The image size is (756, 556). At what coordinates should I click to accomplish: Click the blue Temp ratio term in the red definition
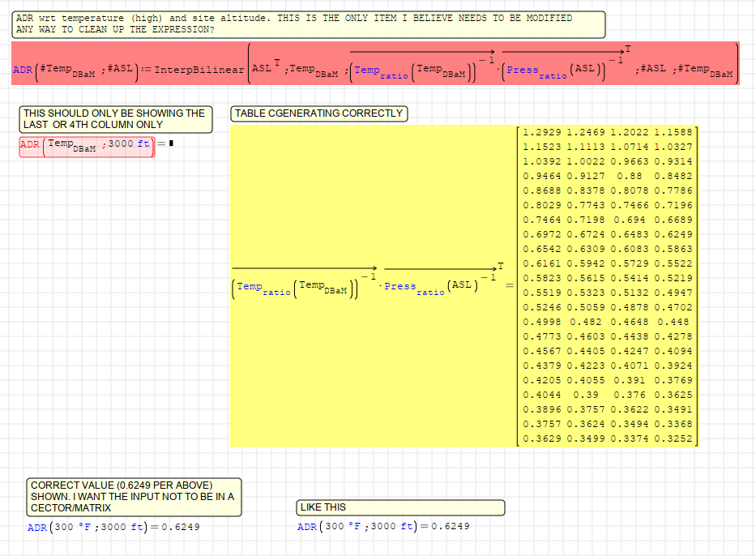pyautogui.click(x=379, y=71)
